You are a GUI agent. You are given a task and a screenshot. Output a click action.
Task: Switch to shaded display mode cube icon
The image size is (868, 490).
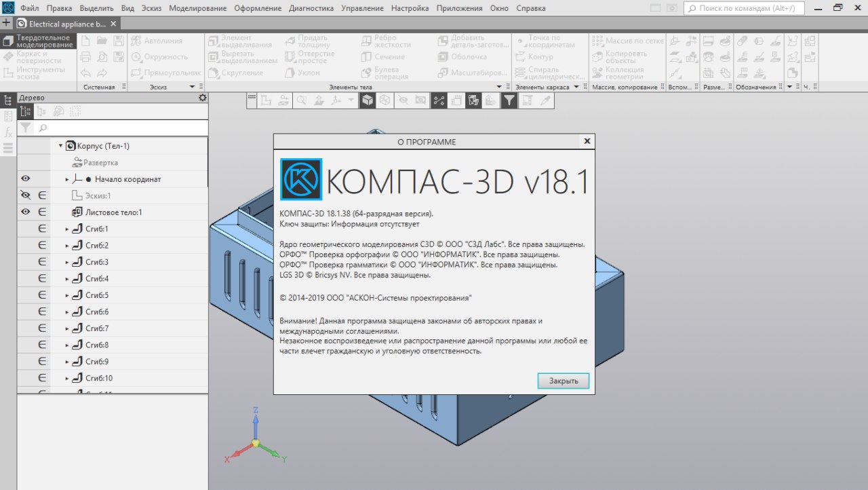pos(367,100)
